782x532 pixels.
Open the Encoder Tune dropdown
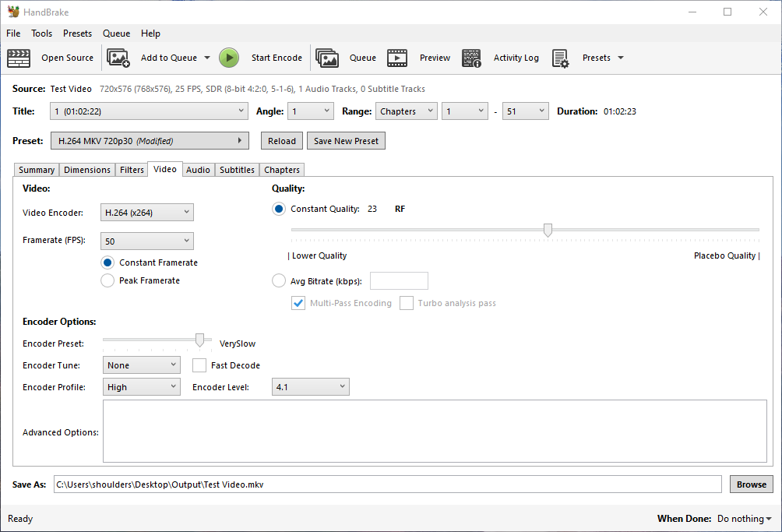coord(142,365)
